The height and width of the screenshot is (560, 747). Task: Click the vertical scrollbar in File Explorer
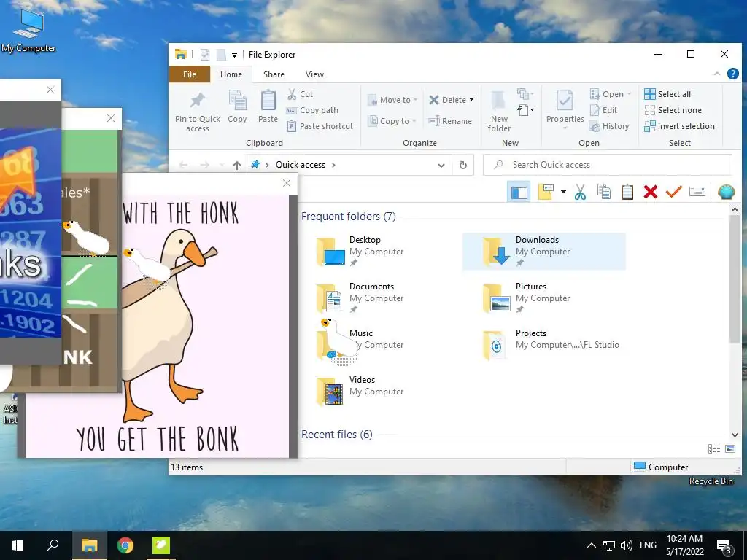[x=735, y=279]
